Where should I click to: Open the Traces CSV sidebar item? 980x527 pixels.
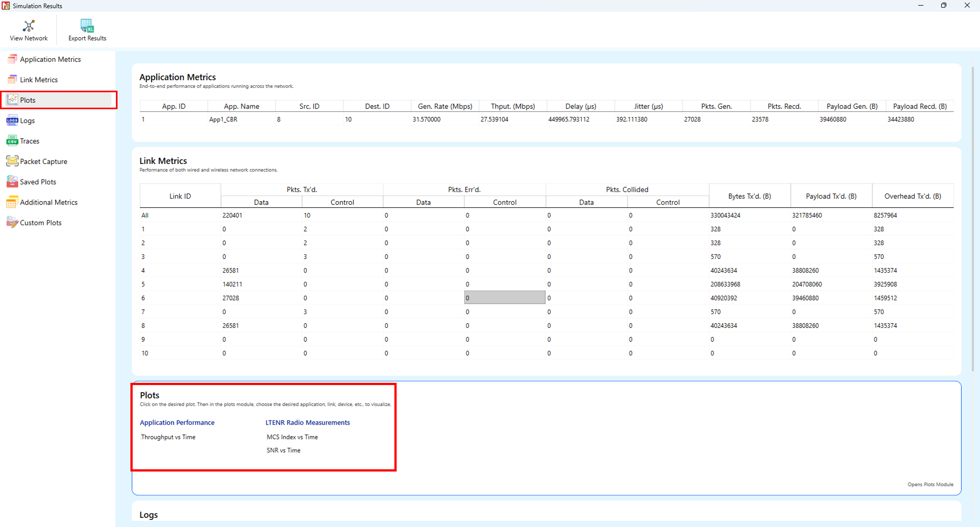29,141
